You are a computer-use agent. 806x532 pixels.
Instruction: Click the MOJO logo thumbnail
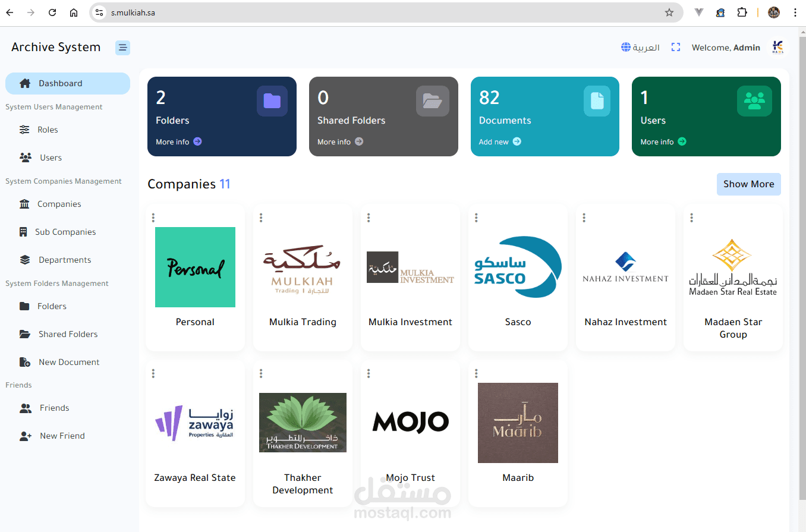point(410,422)
